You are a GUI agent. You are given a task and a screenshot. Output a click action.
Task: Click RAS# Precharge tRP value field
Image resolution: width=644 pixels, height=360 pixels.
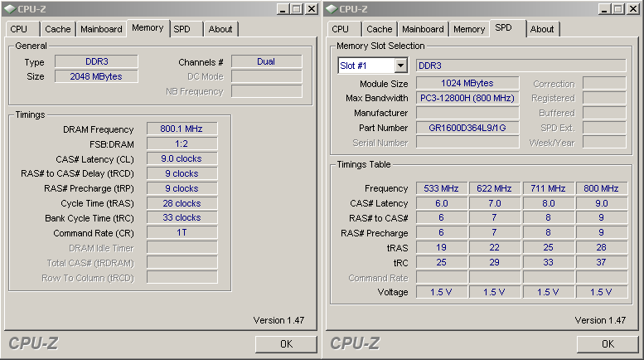(182, 188)
